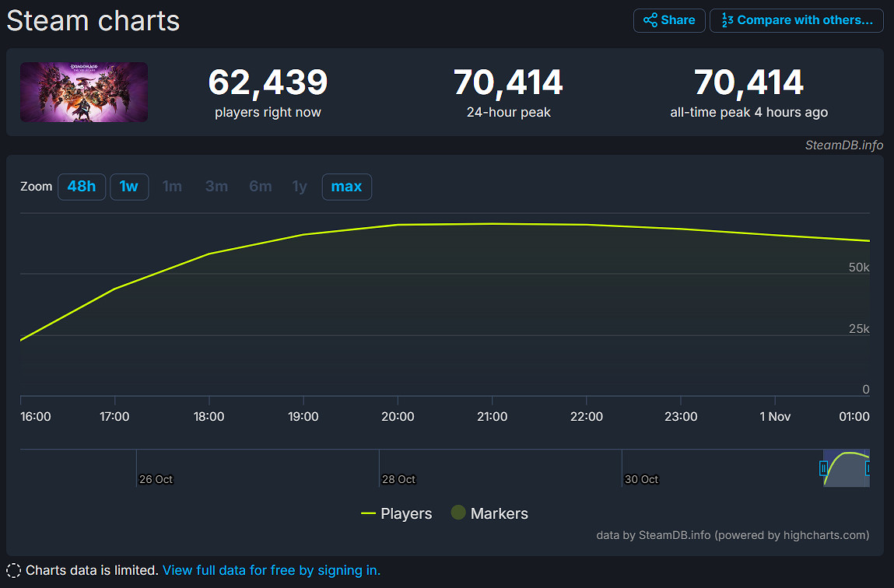Open the sign-in link for full data
This screenshot has width=894, height=588.
(272, 570)
